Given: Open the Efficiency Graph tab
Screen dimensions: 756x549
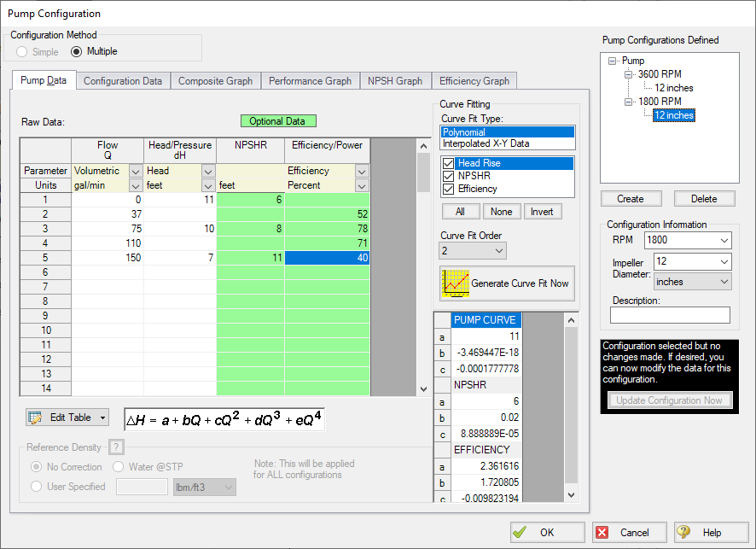Looking at the screenshot, I should tap(474, 81).
